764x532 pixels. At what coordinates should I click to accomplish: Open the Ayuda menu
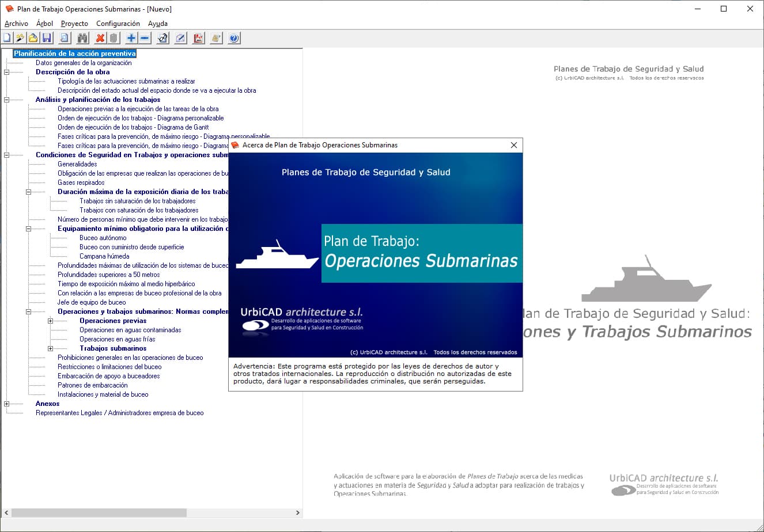pos(158,24)
